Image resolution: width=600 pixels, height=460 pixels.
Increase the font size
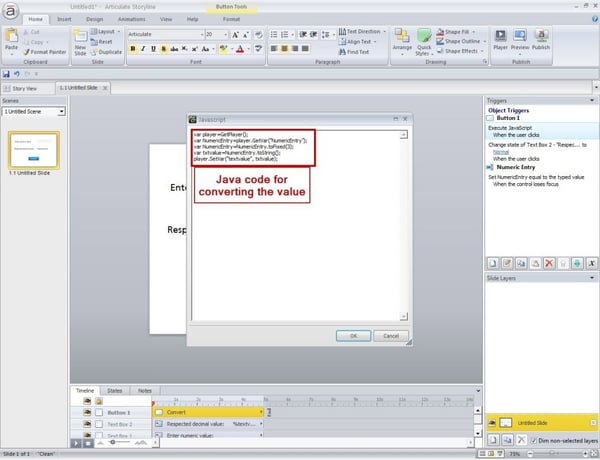pos(235,35)
